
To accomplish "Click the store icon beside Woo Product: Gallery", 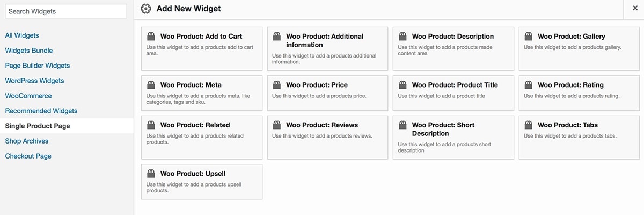I will pos(529,37).
